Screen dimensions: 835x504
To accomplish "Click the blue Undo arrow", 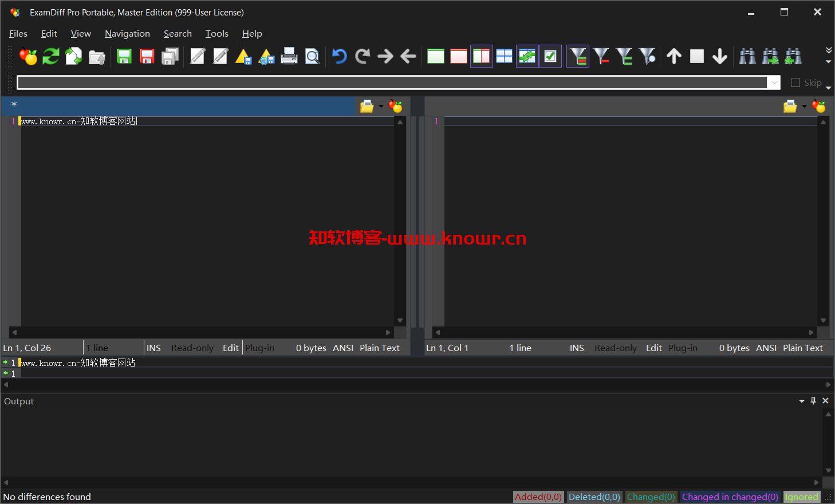I will 340,56.
